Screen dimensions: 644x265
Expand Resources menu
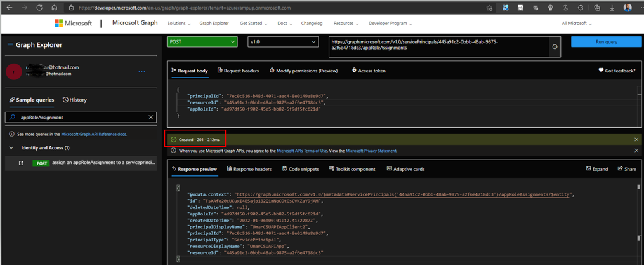pyautogui.click(x=346, y=24)
